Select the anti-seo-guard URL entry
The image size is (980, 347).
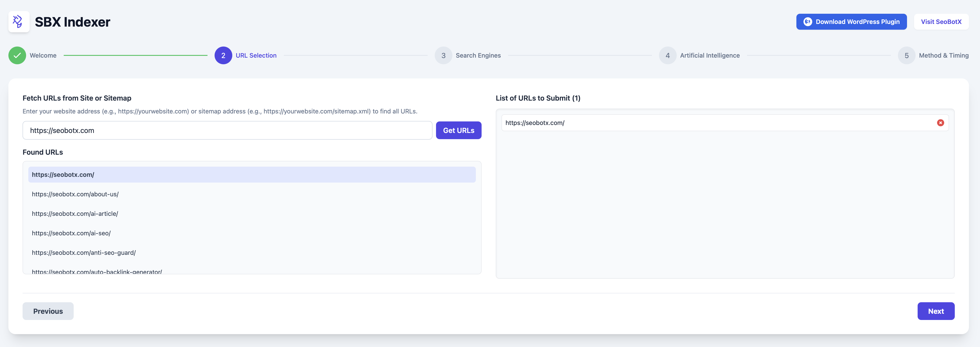(84, 253)
